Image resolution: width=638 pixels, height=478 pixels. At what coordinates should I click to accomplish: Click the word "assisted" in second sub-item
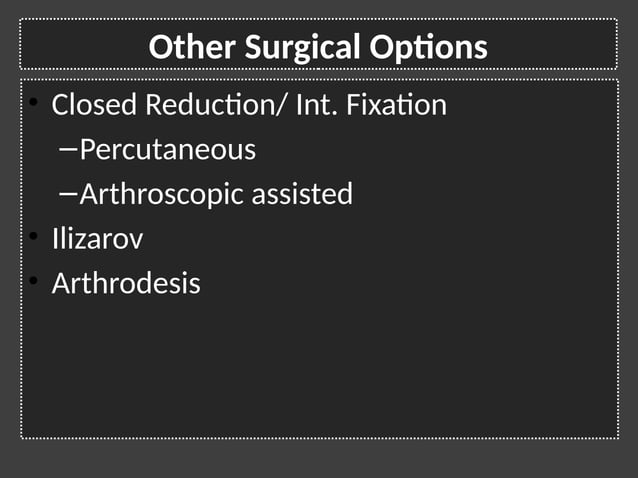(307, 193)
